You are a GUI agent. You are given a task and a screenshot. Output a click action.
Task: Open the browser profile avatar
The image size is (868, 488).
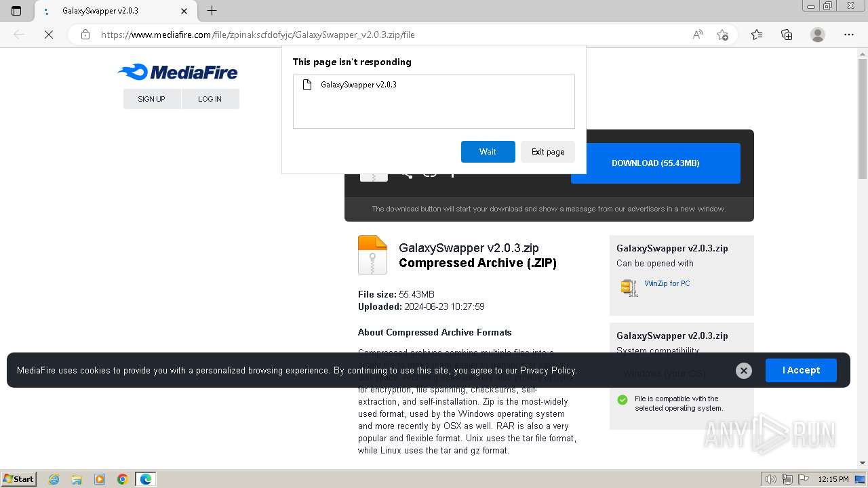818,35
